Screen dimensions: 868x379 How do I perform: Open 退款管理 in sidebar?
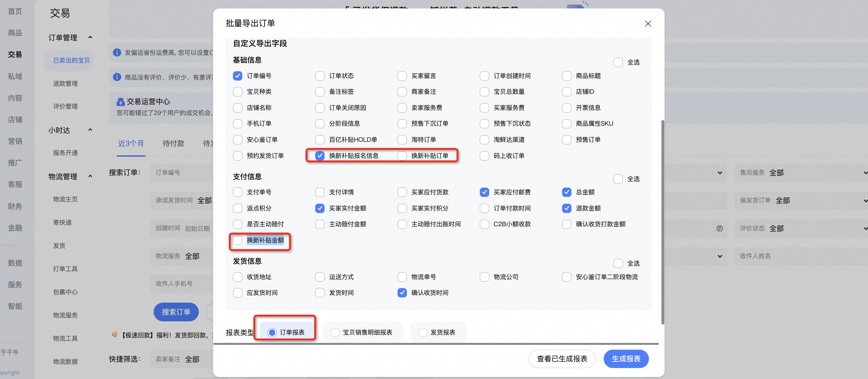coord(66,83)
